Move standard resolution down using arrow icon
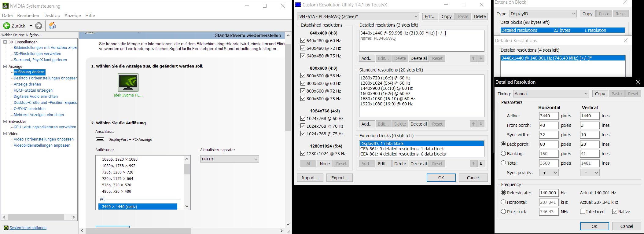Viewport: 644px width, 234px height. click(481, 124)
